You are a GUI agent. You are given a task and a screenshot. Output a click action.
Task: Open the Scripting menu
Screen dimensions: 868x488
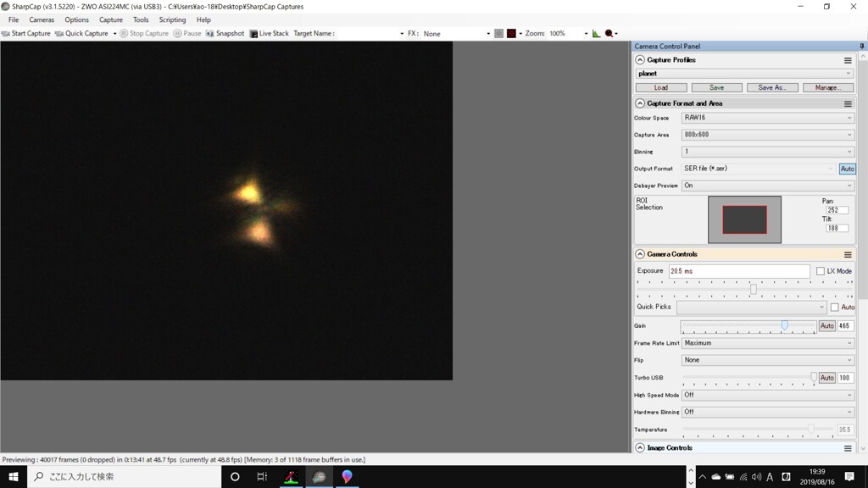172,20
